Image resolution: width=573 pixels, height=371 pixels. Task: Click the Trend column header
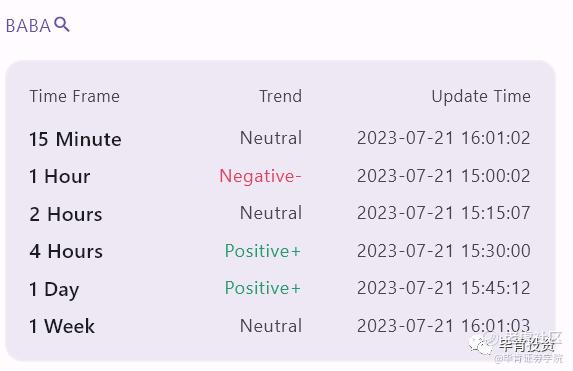coord(281,96)
